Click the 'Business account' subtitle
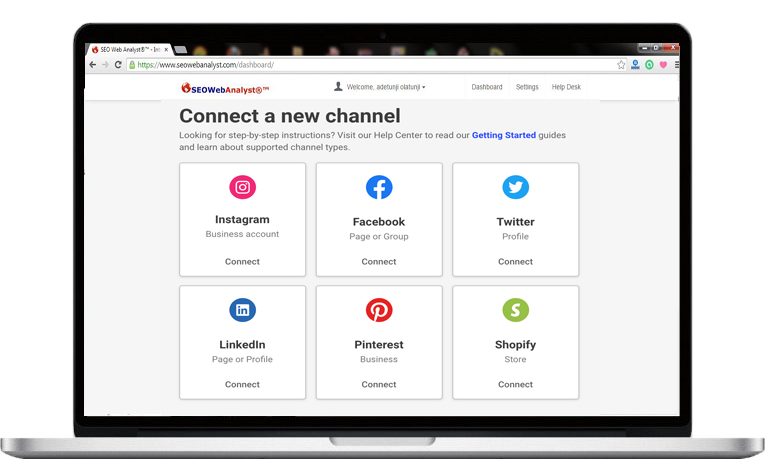Image resolution: width=765 pixels, height=459 pixels. click(242, 234)
